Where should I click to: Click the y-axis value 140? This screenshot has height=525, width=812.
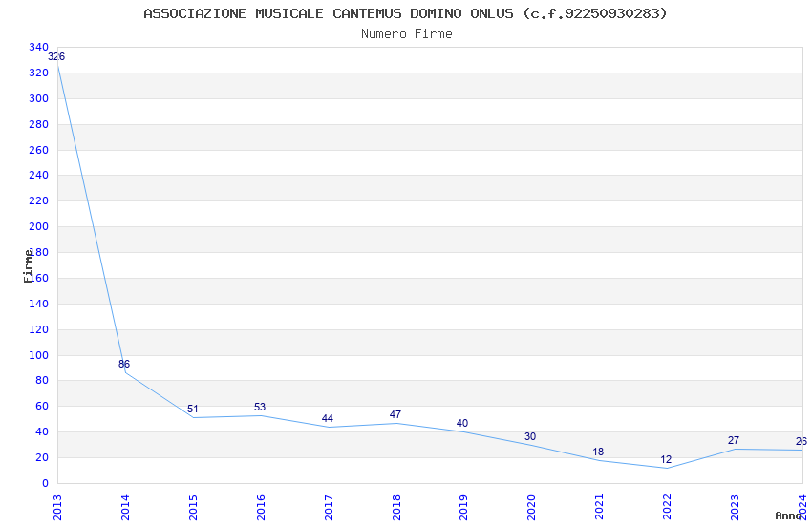point(39,304)
